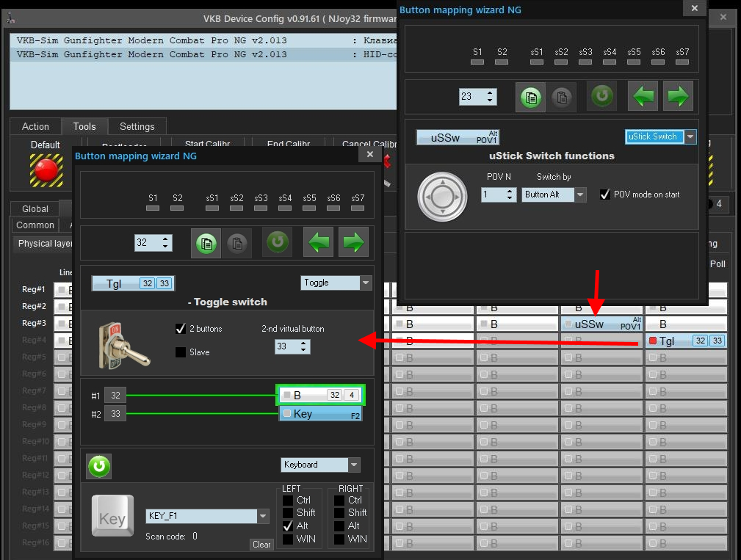
Task: Click the sS2 indicator in uStick Switch wizard
Action: 561,62
